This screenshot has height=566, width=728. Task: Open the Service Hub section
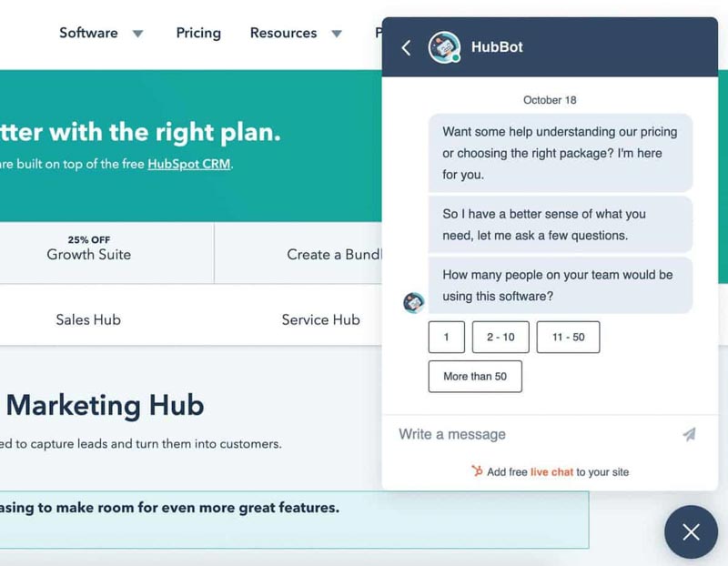coord(319,319)
